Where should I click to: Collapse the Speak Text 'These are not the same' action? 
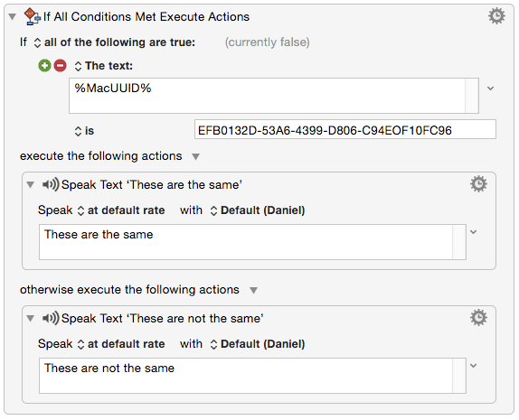[x=31, y=319]
